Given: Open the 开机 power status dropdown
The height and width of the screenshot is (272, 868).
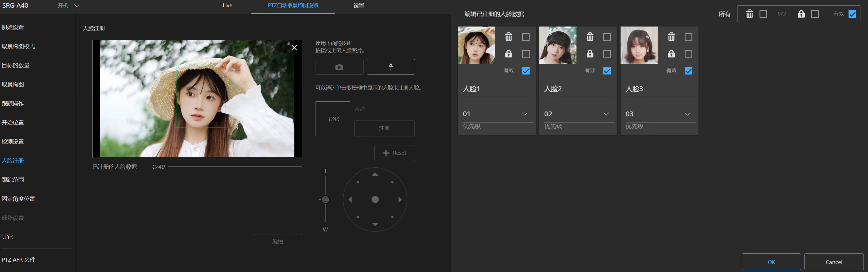Looking at the screenshot, I should (77, 6).
